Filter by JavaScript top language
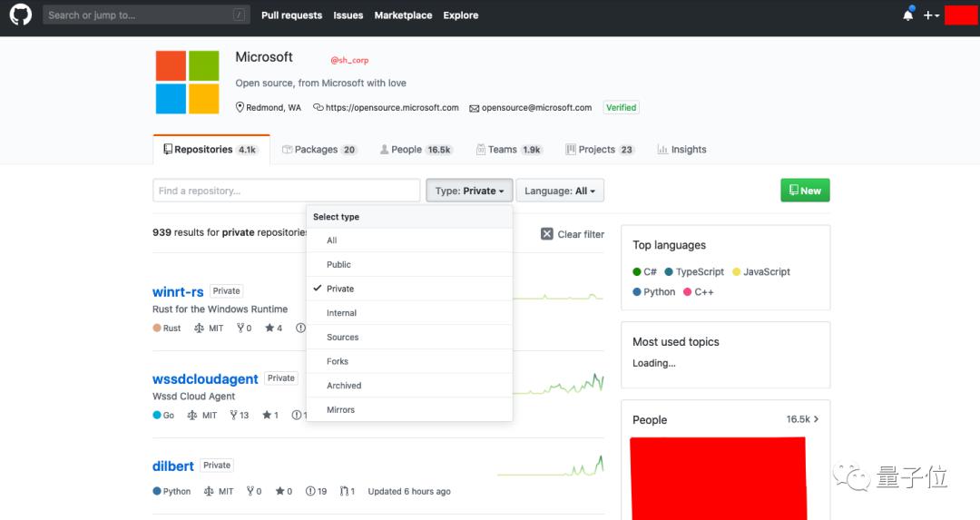This screenshot has height=520, width=980. 761,272
